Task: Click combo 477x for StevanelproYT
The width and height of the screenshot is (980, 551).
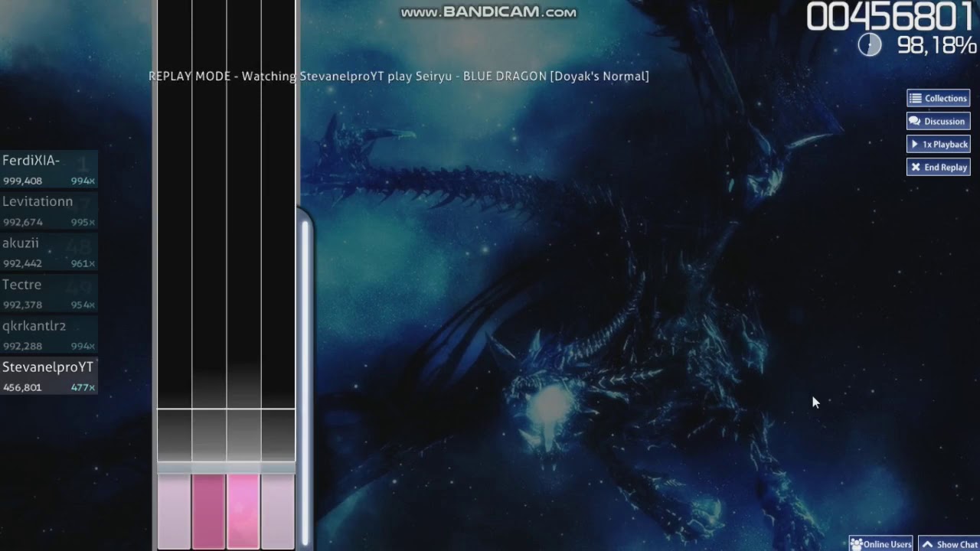Action: click(83, 387)
